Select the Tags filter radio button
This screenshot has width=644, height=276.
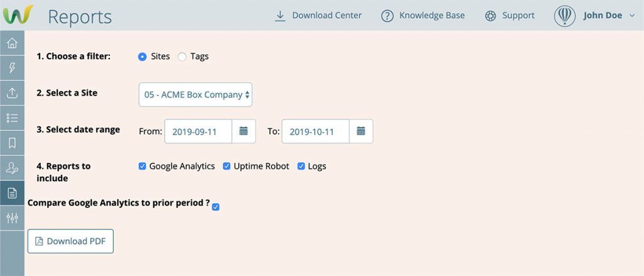[182, 57]
